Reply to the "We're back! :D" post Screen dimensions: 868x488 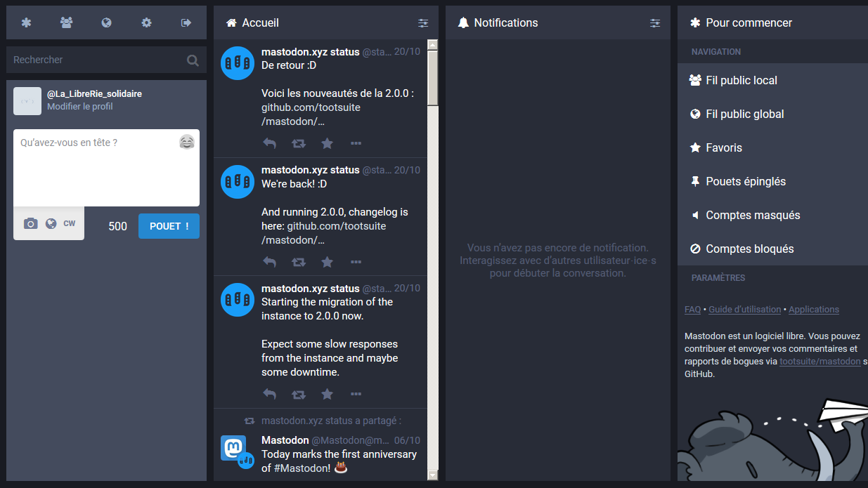point(269,262)
